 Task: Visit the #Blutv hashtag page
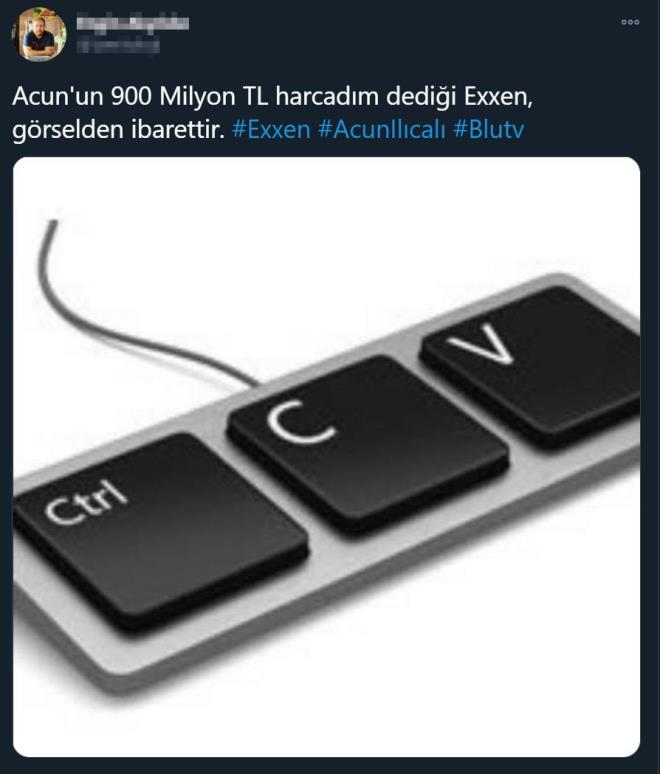coord(488,129)
